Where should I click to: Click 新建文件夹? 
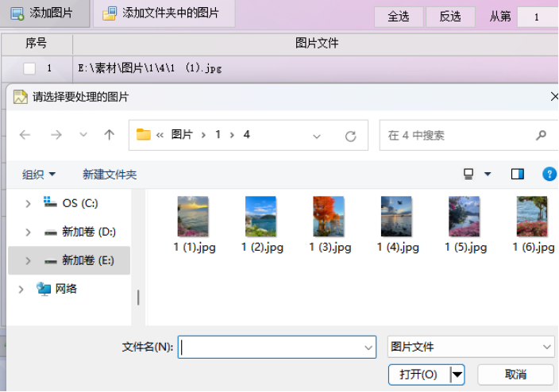click(110, 175)
